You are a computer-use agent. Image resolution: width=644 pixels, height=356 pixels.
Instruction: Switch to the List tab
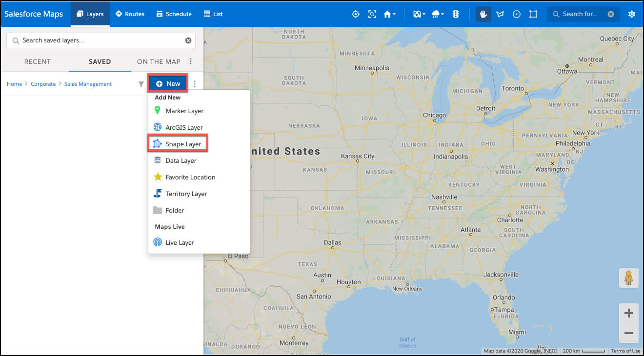[x=213, y=14]
